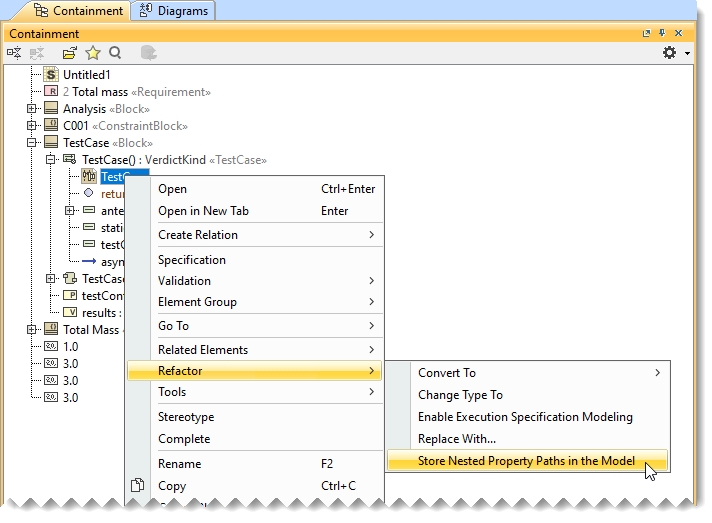This screenshot has width=712, height=523.
Task: Choose Open in New Tab menu entry
Action: pyautogui.click(x=203, y=211)
